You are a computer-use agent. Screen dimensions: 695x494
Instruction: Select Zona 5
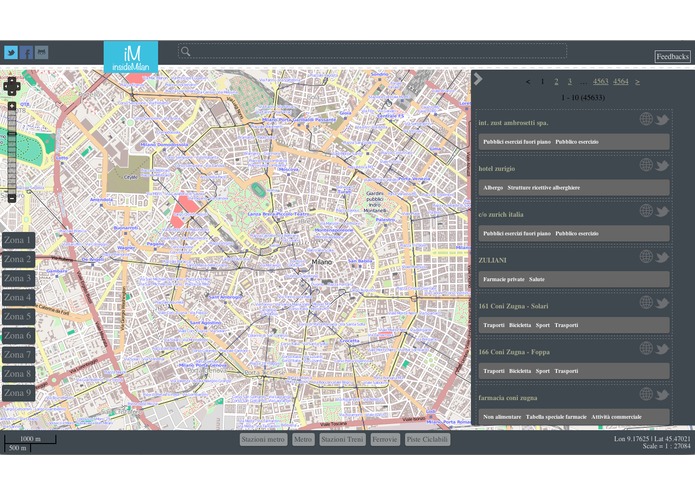(18, 317)
